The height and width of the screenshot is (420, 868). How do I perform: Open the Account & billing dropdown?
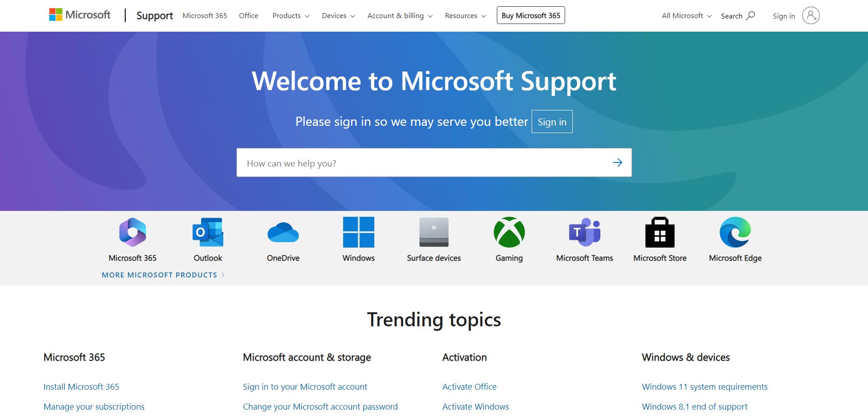(x=400, y=16)
